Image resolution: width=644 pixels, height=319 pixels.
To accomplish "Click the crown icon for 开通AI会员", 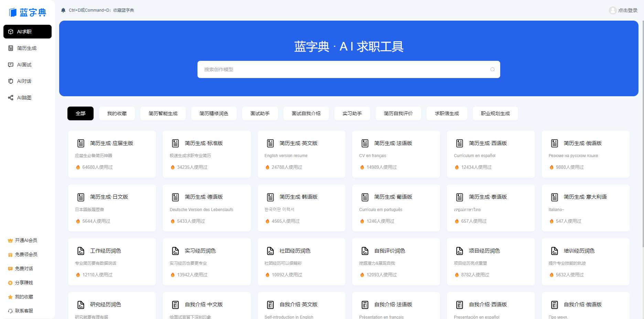I will pyautogui.click(x=10, y=241).
